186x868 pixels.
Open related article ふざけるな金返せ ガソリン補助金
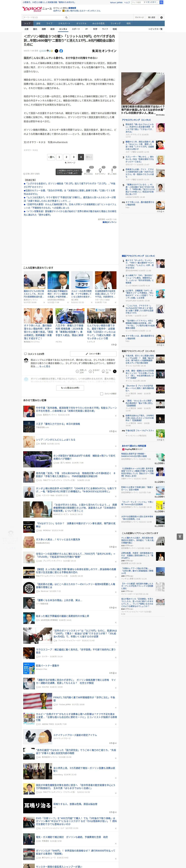coord(70,185)
